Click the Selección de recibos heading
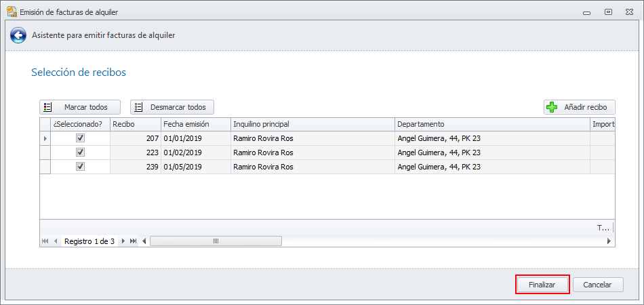This screenshot has height=305, width=644. (x=79, y=73)
